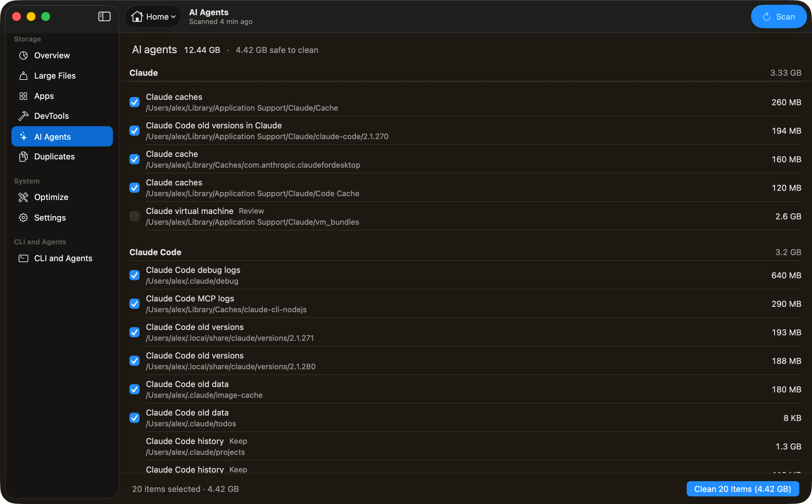Click Scanned 4 min ago text

(x=221, y=22)
